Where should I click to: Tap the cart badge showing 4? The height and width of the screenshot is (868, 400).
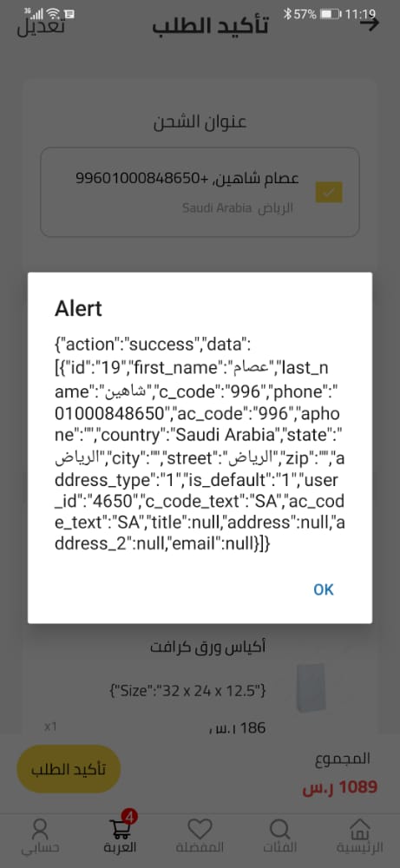click(131, 817)
